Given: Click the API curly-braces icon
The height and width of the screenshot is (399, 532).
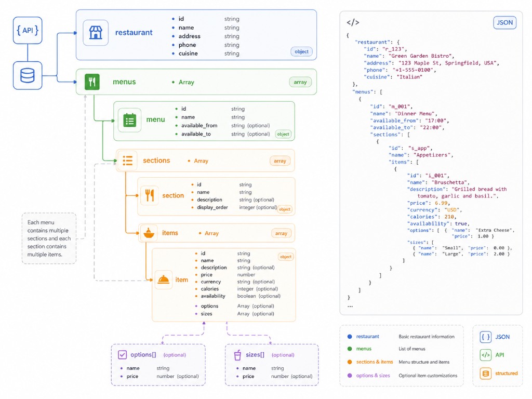Looking at the screenshot, I should point(28,31).
